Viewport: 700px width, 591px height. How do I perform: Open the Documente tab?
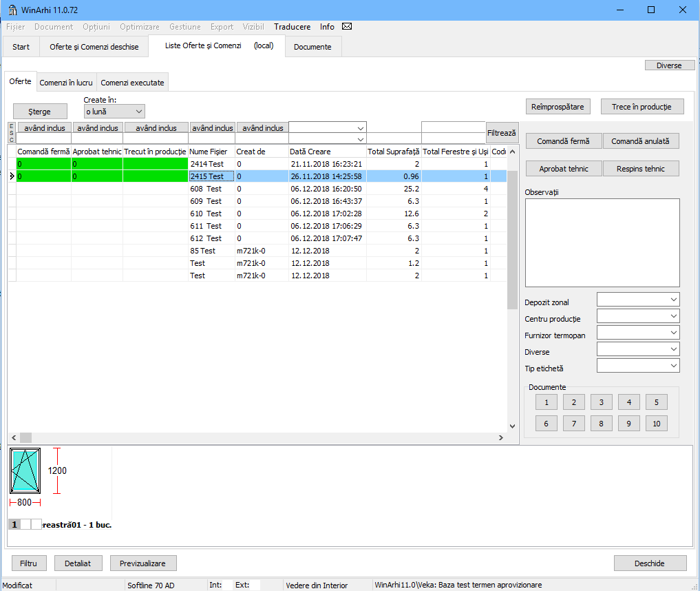point(312,47)
